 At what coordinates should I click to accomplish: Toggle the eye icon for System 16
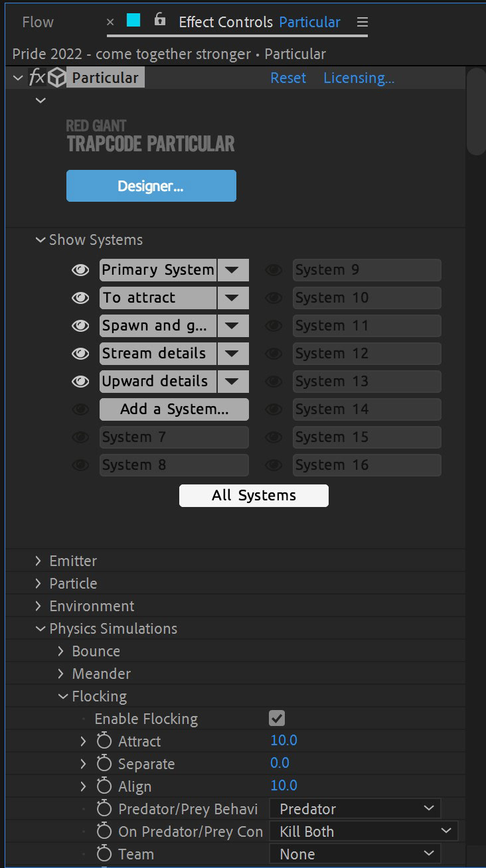(274, 465)
